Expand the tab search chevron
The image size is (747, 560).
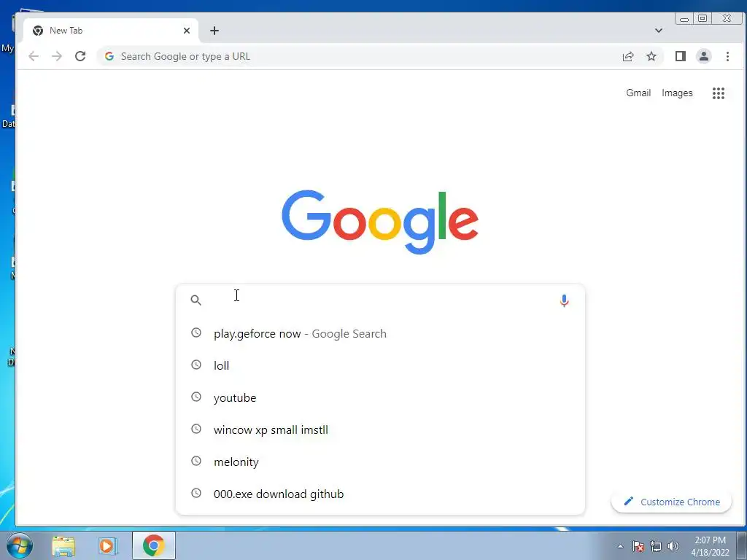coord(659,31)
